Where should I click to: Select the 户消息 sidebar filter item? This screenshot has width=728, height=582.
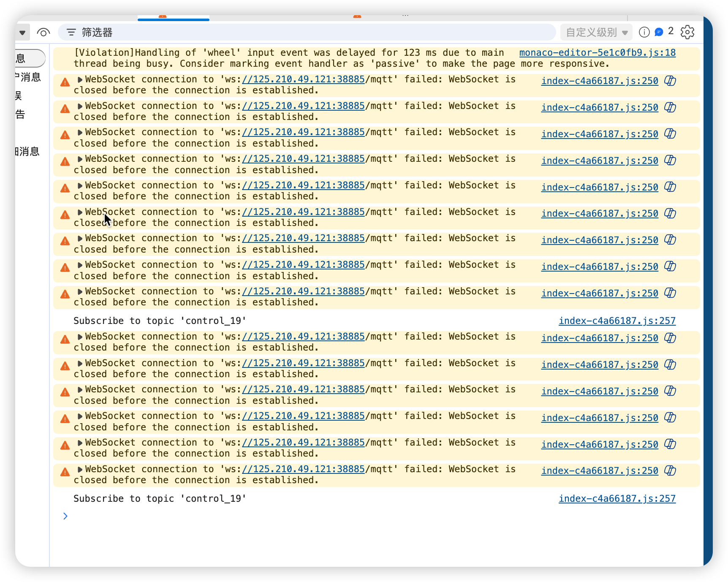point(28,77)
